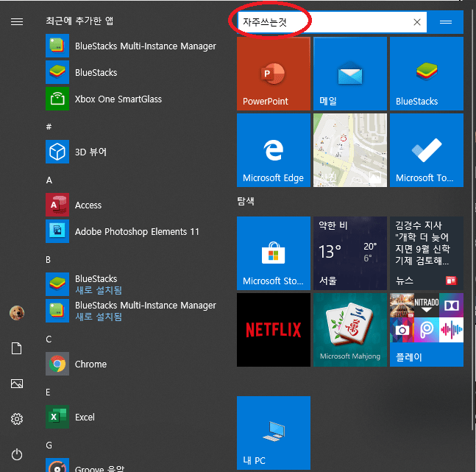Launch Chrome from the app list
476x472 pixels.
click(77, 364)
